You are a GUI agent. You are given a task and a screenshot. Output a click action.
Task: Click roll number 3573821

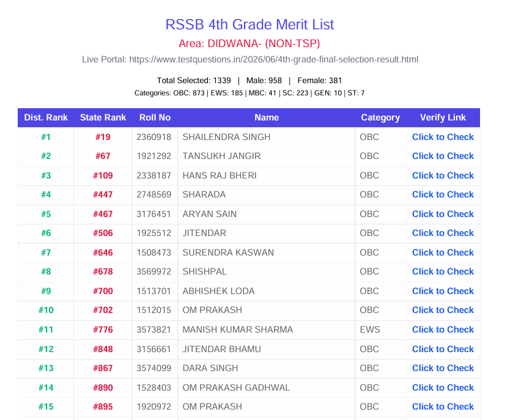(x=154, y=330)
